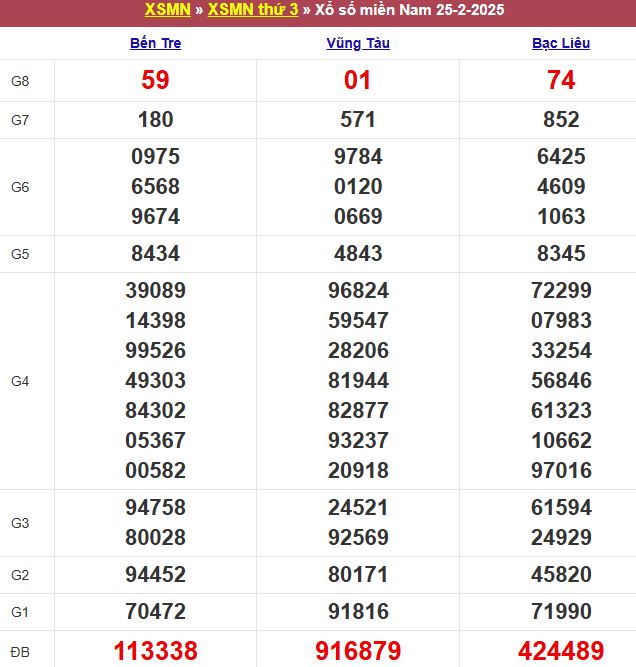Viewport: 636px width, 667px height.
Task: Select the ĐB jackpot number 916879
Action: pyautogui.click(x=358, y=651)
